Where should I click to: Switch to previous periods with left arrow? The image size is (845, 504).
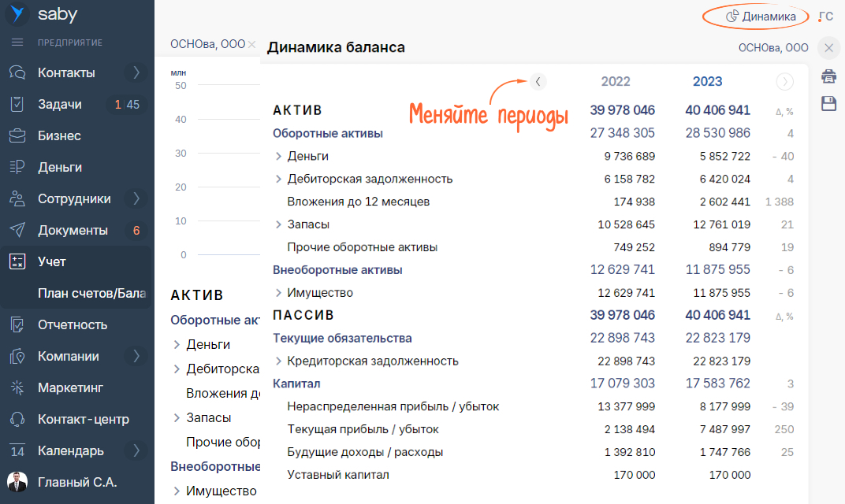538,81
